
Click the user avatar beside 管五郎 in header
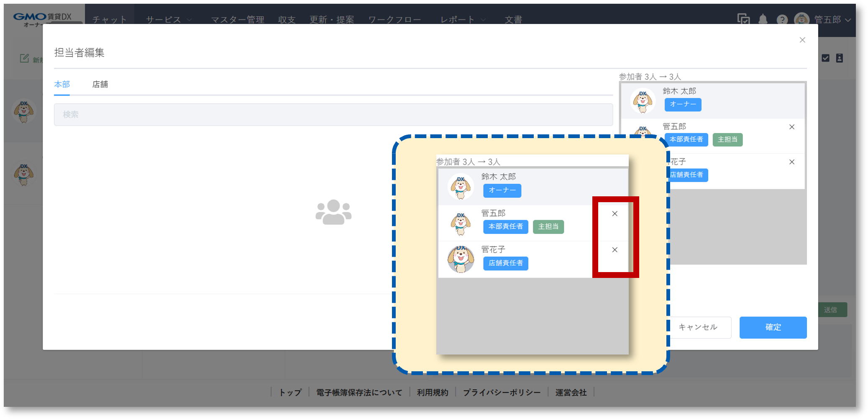point(801,19)
